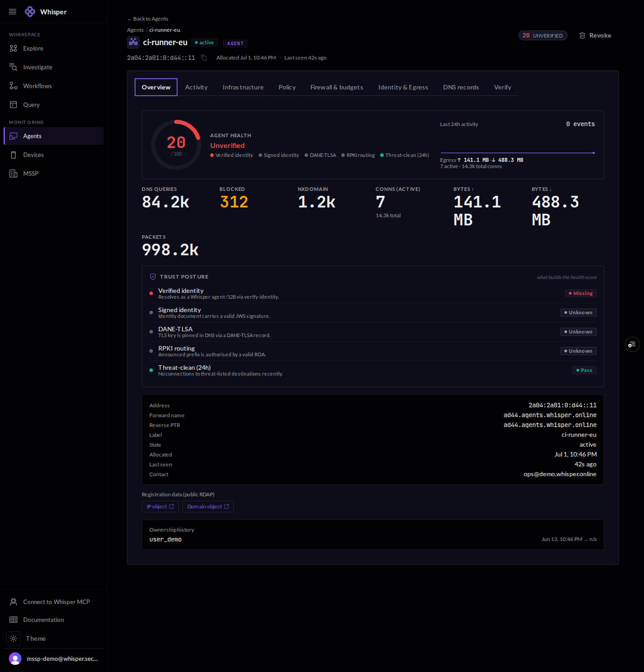Open the IP object RDAP link
This screenshot has height=672, width=644.
pyautogui.click(x=160, y=507)
